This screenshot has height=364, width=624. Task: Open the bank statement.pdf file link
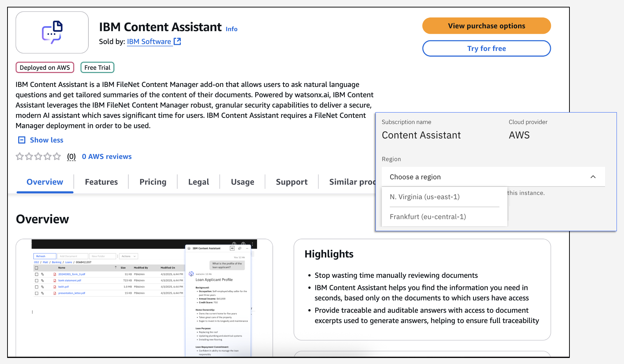pos(70,281)
